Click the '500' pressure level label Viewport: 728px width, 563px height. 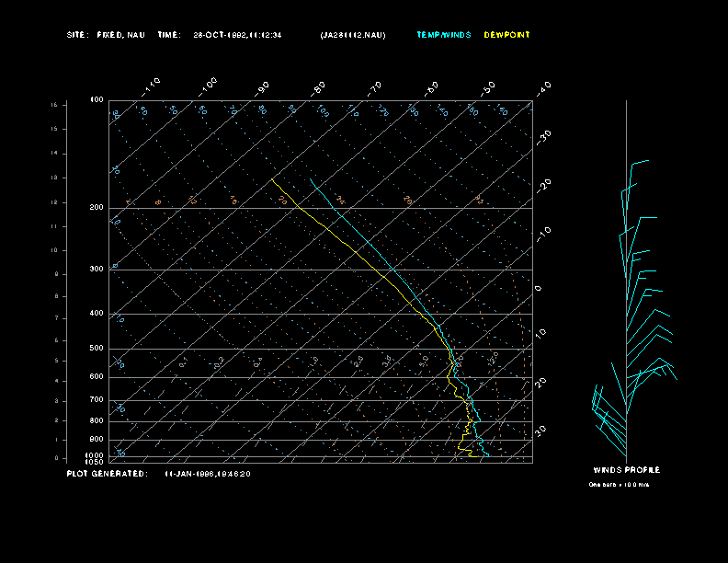[97, 348]
